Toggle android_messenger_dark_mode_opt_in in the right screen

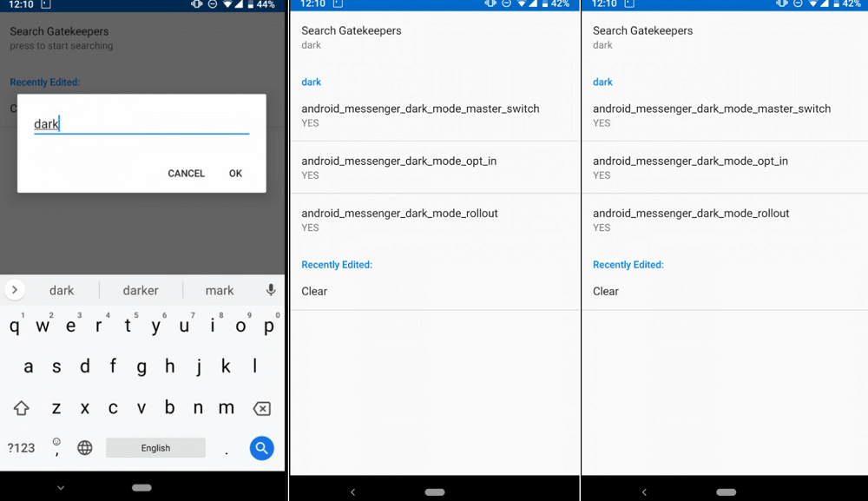[x=725, y=168]
